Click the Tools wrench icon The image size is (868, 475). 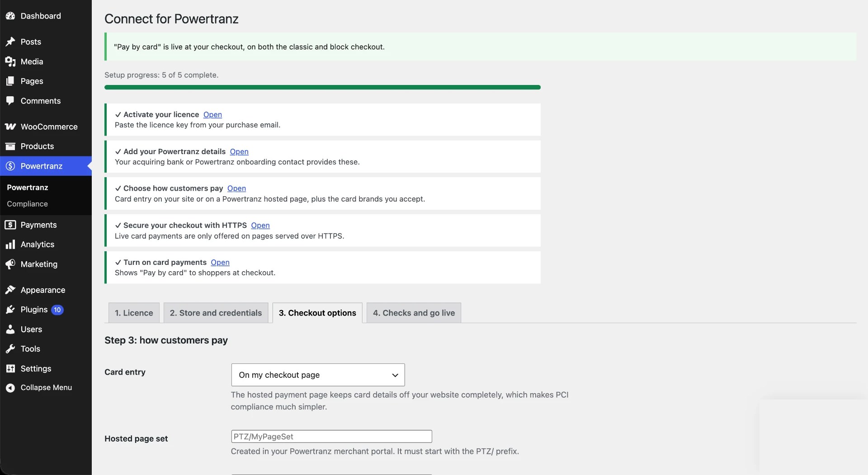click(10, 348)
